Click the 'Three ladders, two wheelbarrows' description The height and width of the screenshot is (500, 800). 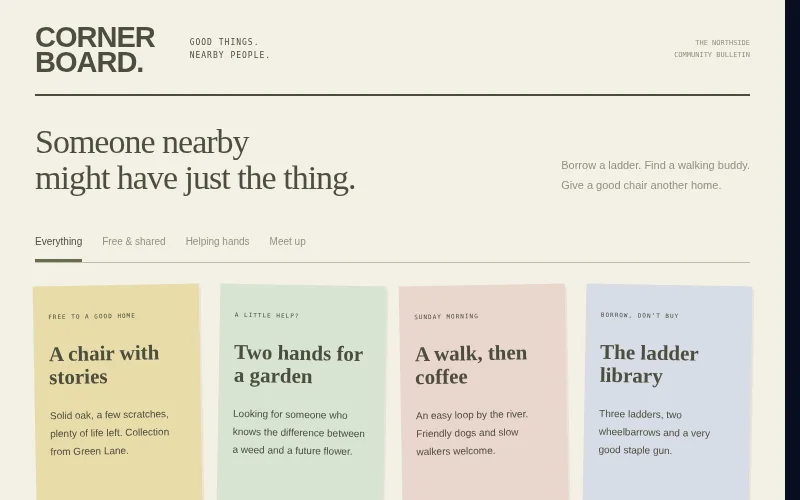pos(654,432)
